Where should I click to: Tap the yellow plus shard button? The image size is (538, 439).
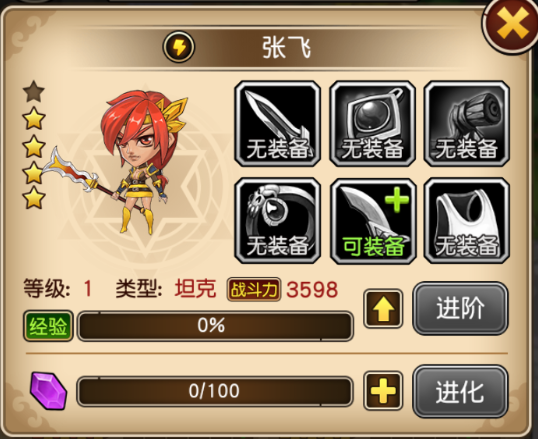point(383,391)
